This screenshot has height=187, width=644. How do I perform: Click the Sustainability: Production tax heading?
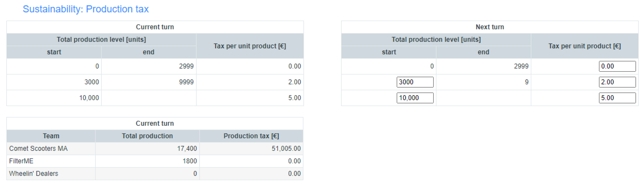tap(85, 9)
